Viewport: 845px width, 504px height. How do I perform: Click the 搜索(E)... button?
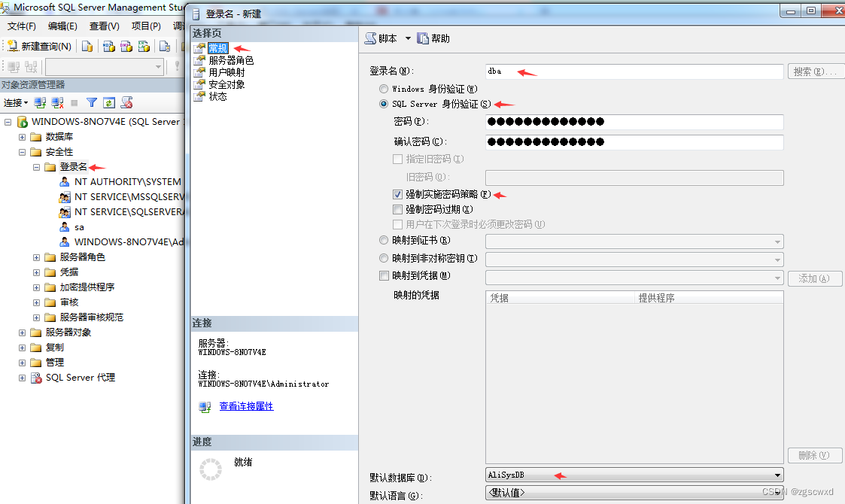click(x=815, y=71)
